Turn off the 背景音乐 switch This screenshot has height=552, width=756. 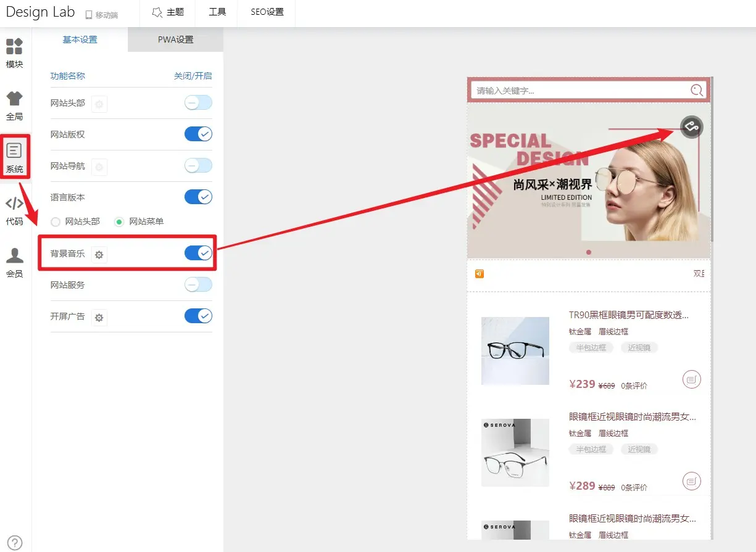(x=198, y=253)
